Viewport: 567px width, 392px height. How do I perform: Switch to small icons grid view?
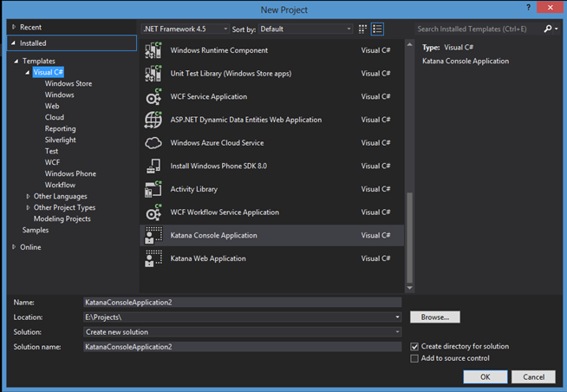362,29
